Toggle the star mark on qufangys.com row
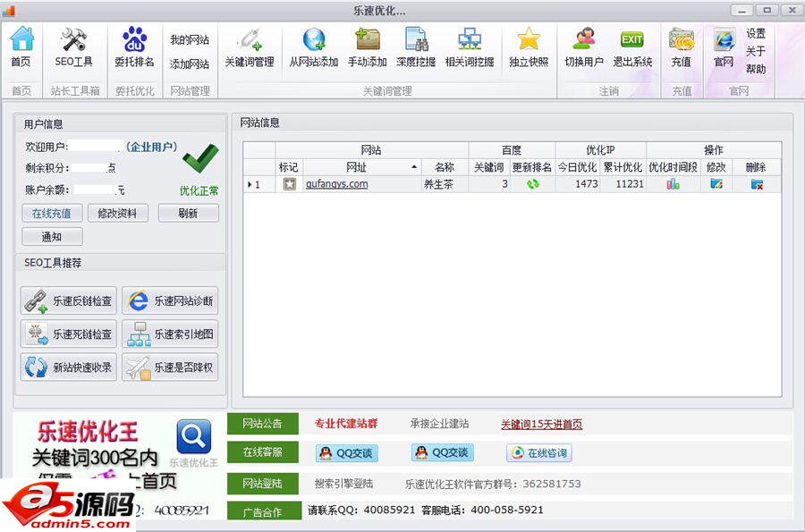805x532 pixels. [x=288, y=183]
